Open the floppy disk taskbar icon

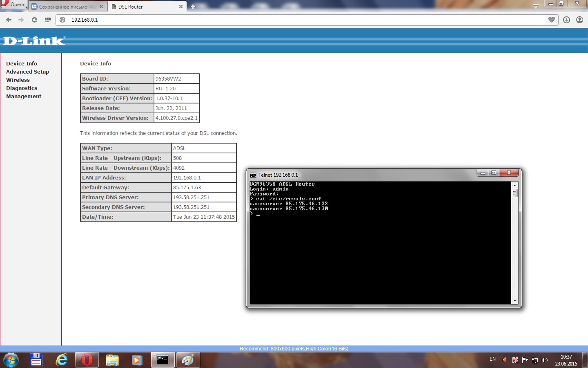tap(36, 360)
